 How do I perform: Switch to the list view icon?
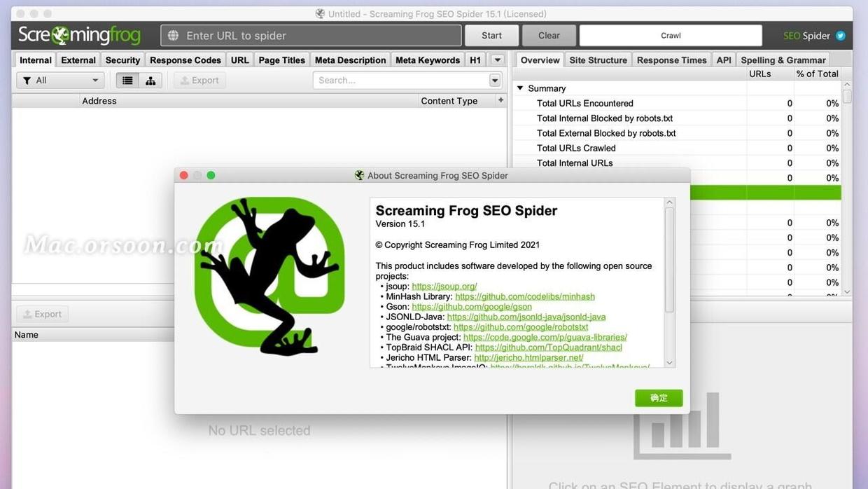pos(127,81)
